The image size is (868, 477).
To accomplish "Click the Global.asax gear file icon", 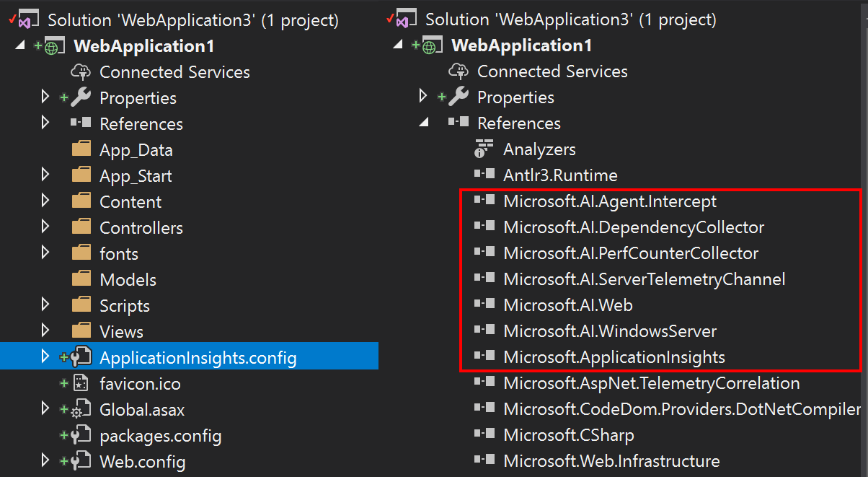I will click(x=81, y=410).
